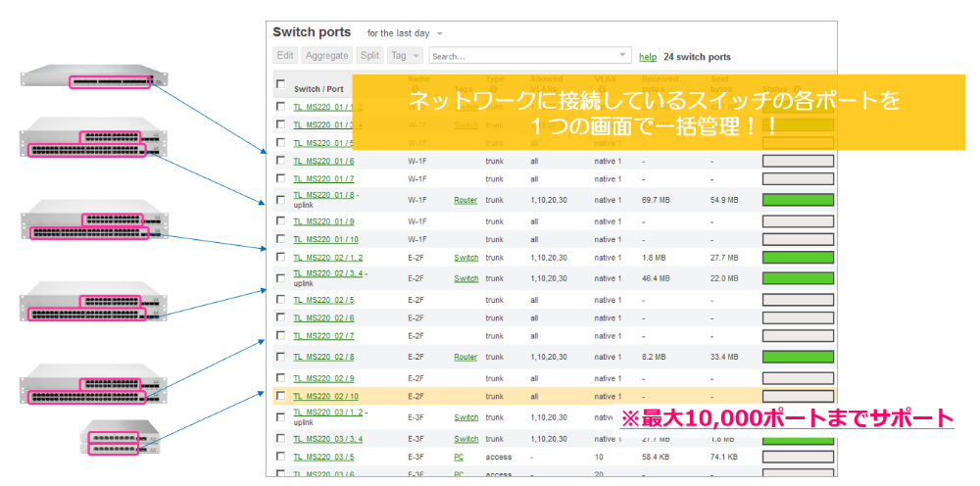The image size is (980, 486).
Task: Click the Switch tag on TL_MS220_02 / 3, 4
Action: tap(465, 278)
